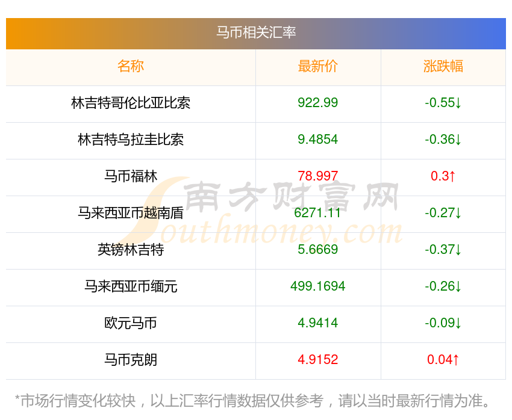
Task: Select the row name 马来西亚币缅元
Action: point(131,286)
